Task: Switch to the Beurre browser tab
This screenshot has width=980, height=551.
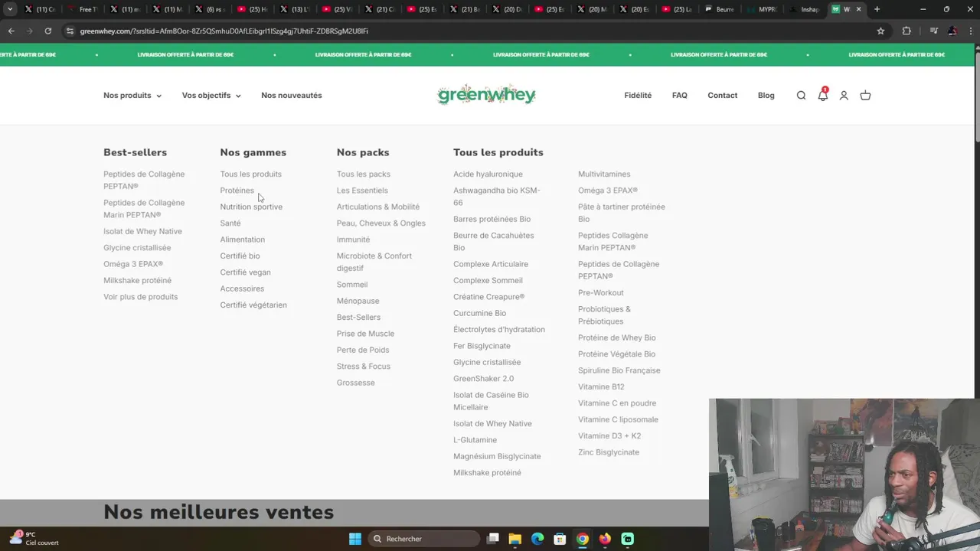Action: click(x=720, y=9)
